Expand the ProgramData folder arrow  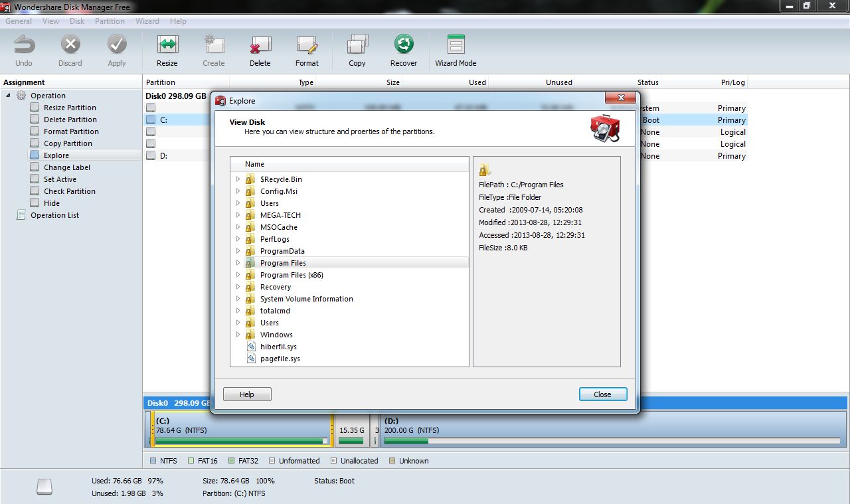[x=238, y=251]
